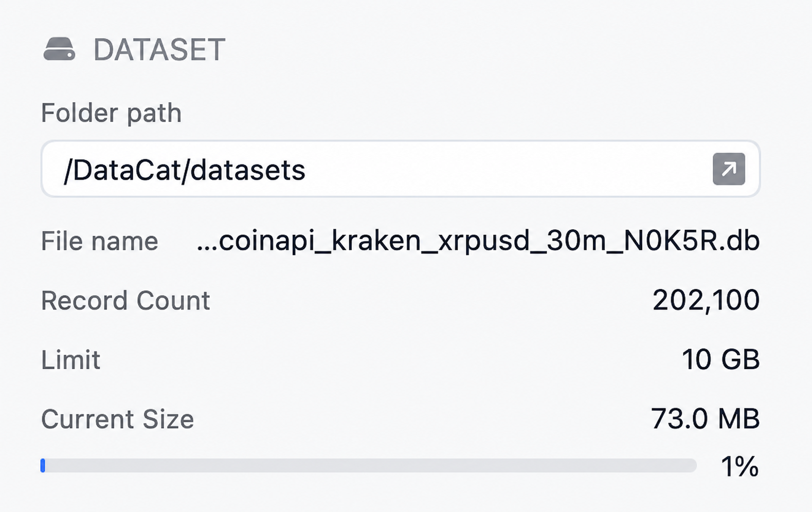
Task: Click the 73.0 MB current size value
Action: [705, 418]
